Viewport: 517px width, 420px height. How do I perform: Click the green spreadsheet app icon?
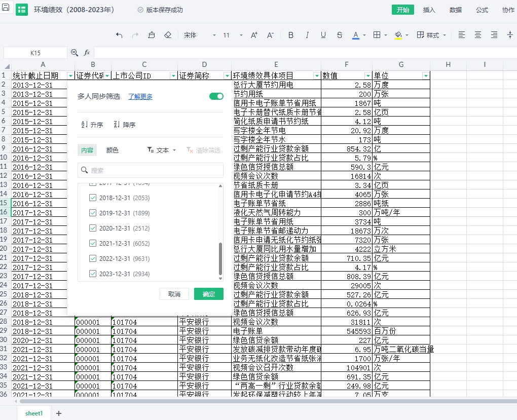22,10
